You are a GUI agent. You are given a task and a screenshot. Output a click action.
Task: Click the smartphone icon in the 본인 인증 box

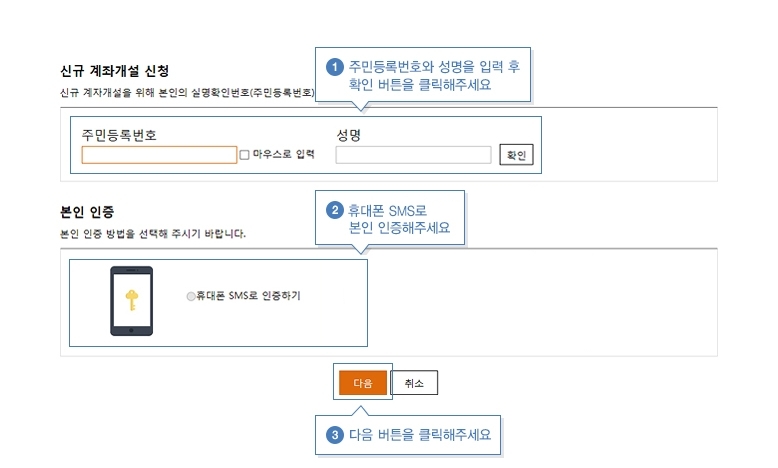131,301
